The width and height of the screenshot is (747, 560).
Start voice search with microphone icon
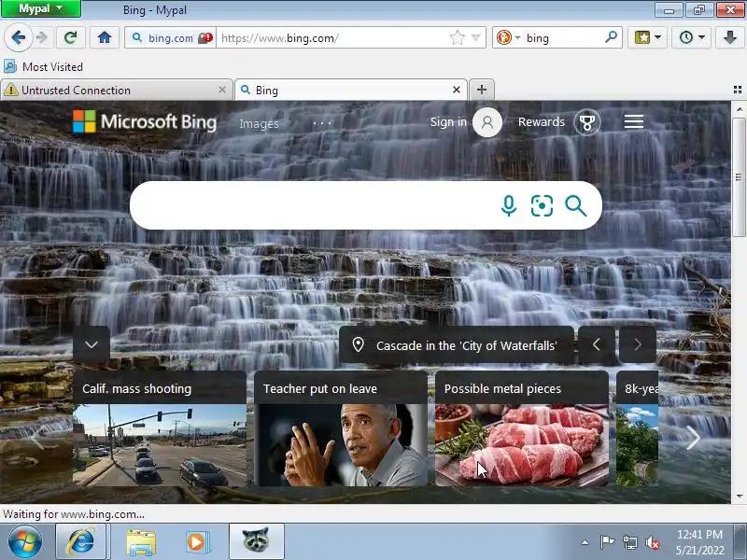click(508, 205)
